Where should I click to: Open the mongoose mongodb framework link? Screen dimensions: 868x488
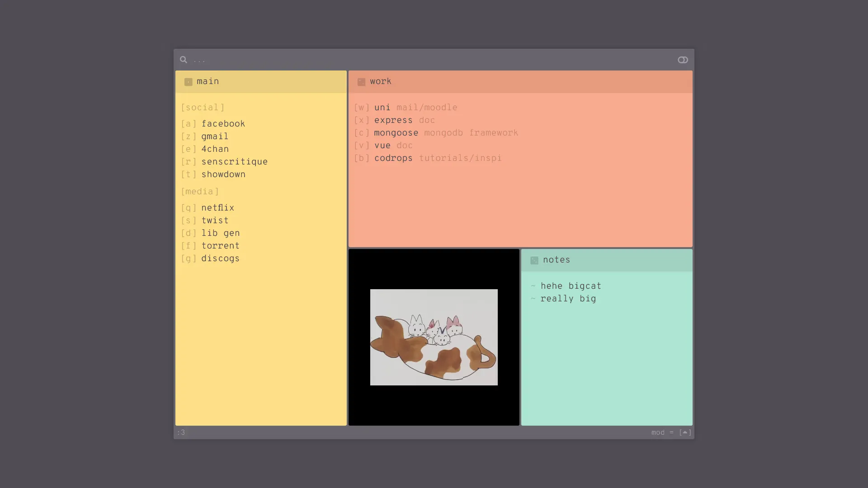click(x=396, y=133)
